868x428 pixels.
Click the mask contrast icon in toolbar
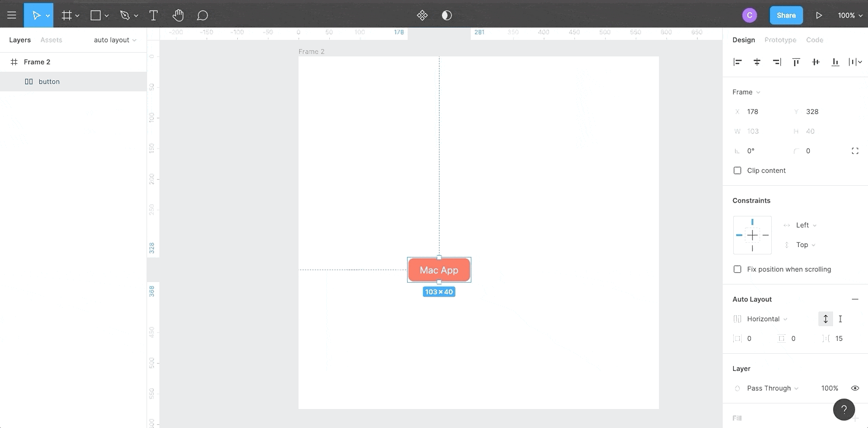point(447,15)
